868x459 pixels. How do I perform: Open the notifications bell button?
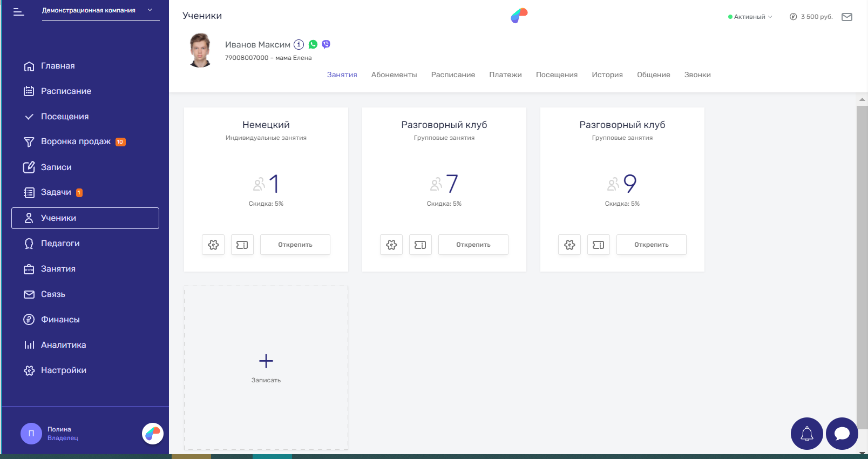(806, 434)
